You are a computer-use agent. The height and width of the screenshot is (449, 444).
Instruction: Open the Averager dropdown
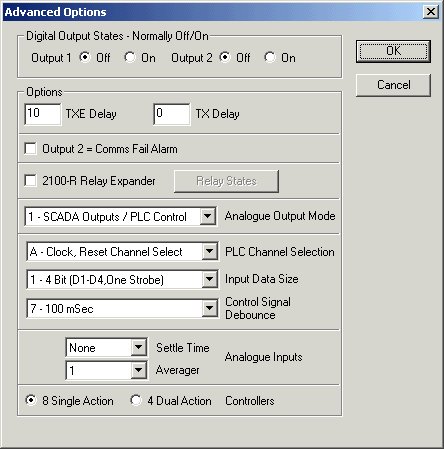pyautogui.click(x=139, y=370)
